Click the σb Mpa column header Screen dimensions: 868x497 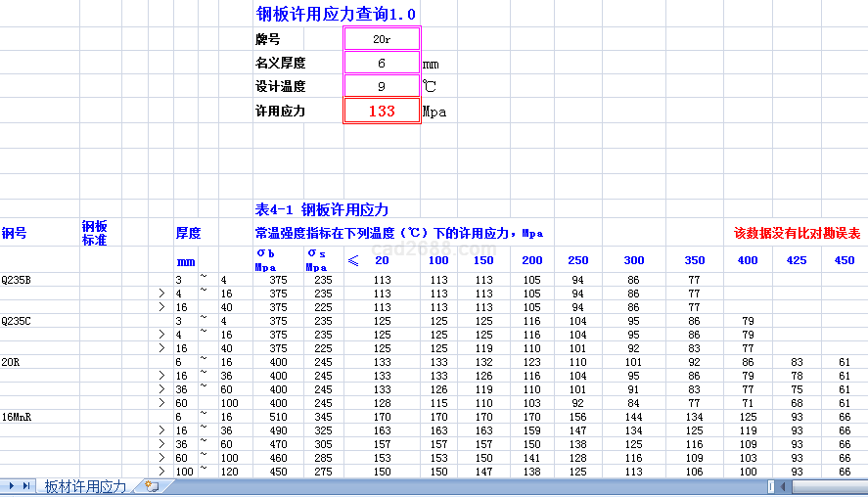tap(266, 260)
